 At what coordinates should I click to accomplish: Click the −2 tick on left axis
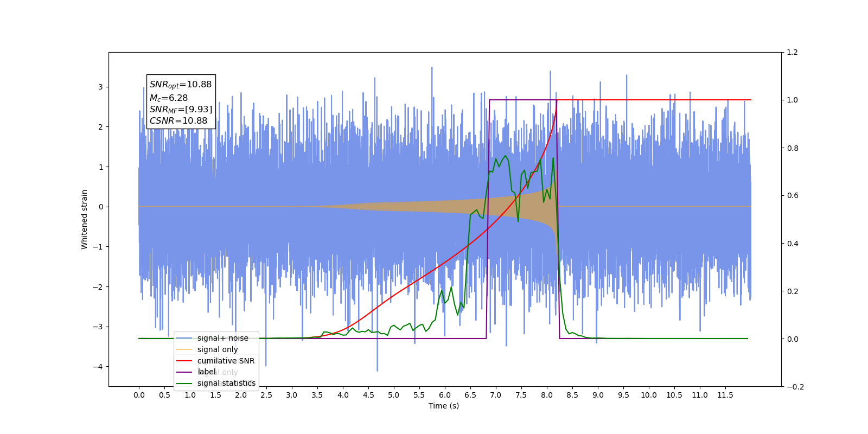[x=98, y=287]
